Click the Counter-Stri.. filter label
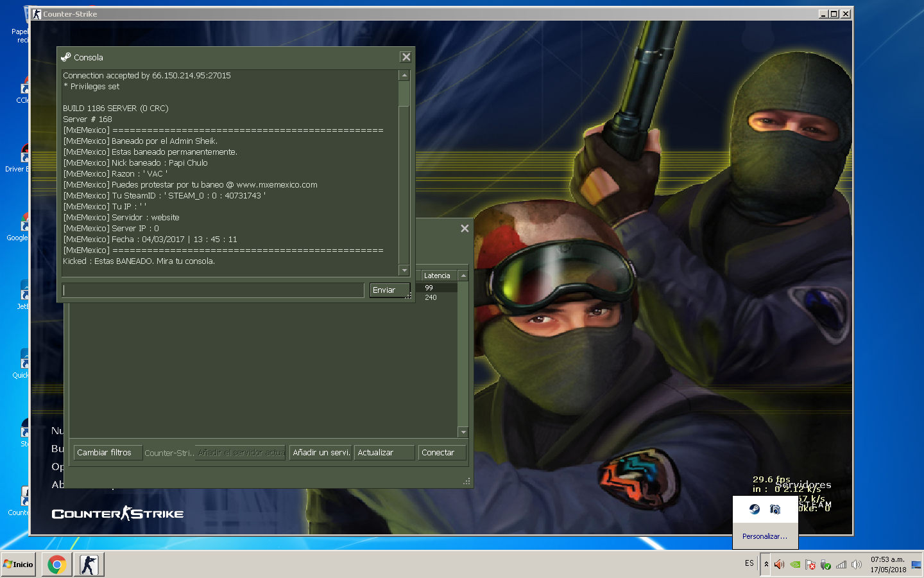Image resolution: width=924 pixels, height=578 pixels. click(x=169, y=453)
